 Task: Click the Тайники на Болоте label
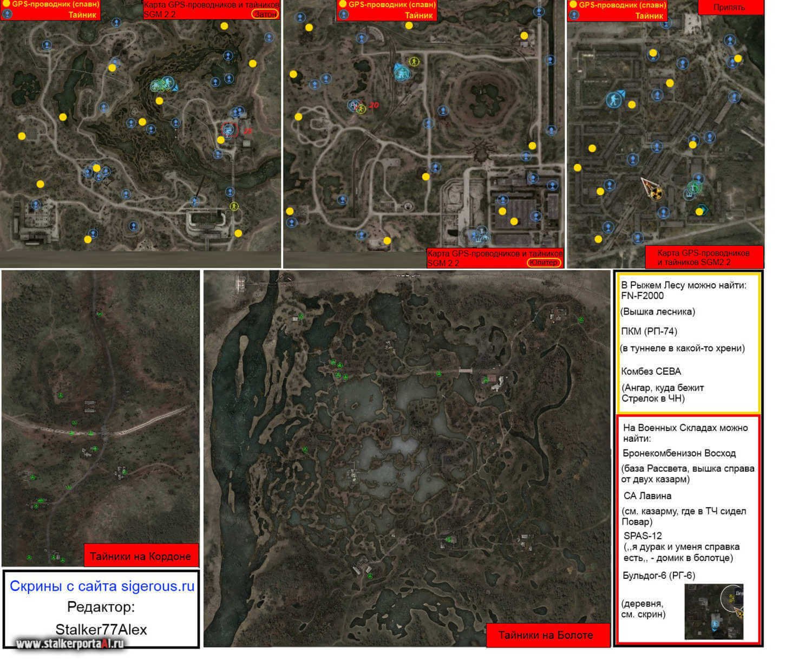tap(545, 635)
